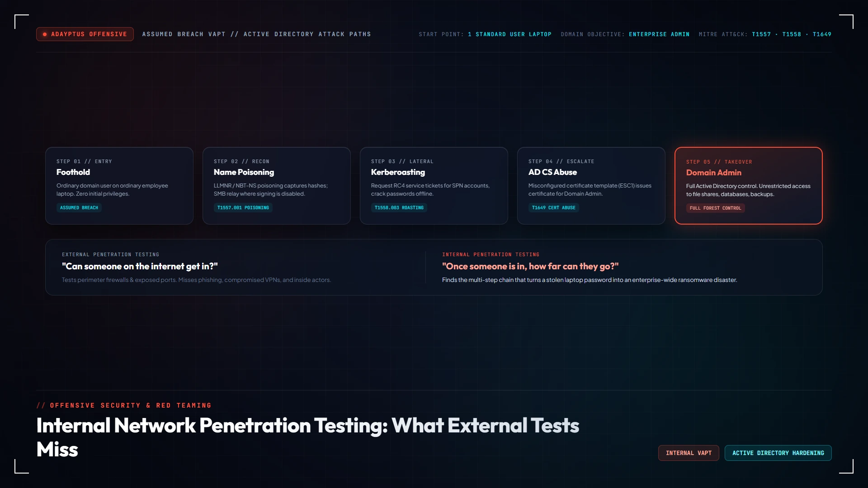Click the EXTERNAL PENETRATION TESTING label
The width and height of the screenshot is (868, 488).
110,255
